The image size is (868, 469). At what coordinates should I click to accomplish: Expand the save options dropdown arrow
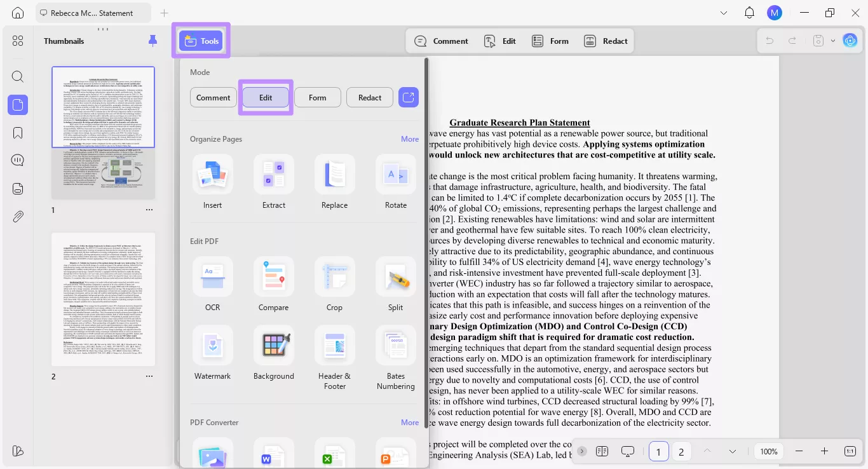click(x=833, y=41)
